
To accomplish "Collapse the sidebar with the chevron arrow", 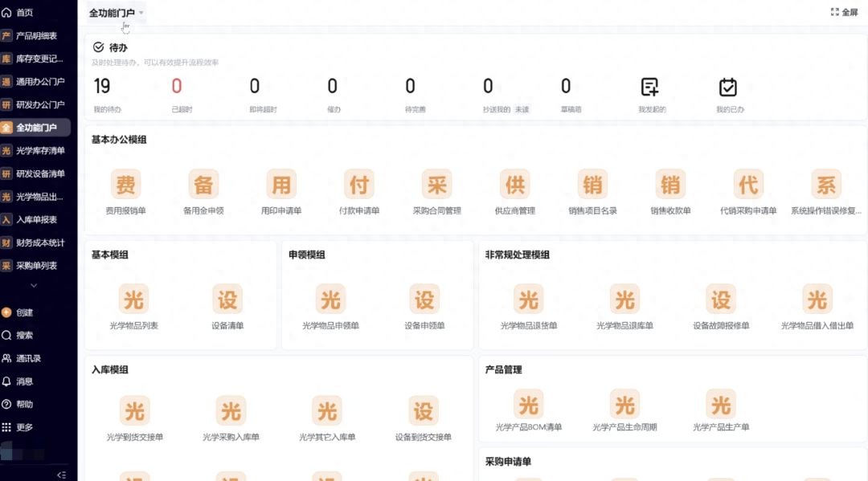I will 62,474.
